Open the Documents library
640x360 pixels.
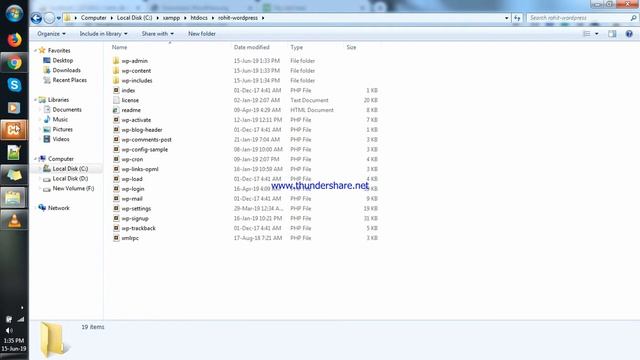[67, 109]
